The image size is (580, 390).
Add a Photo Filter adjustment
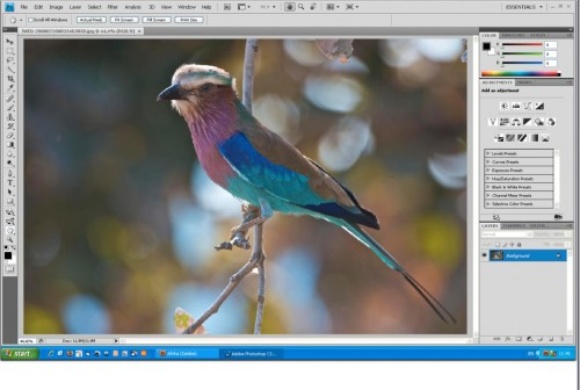click(540, 122)
